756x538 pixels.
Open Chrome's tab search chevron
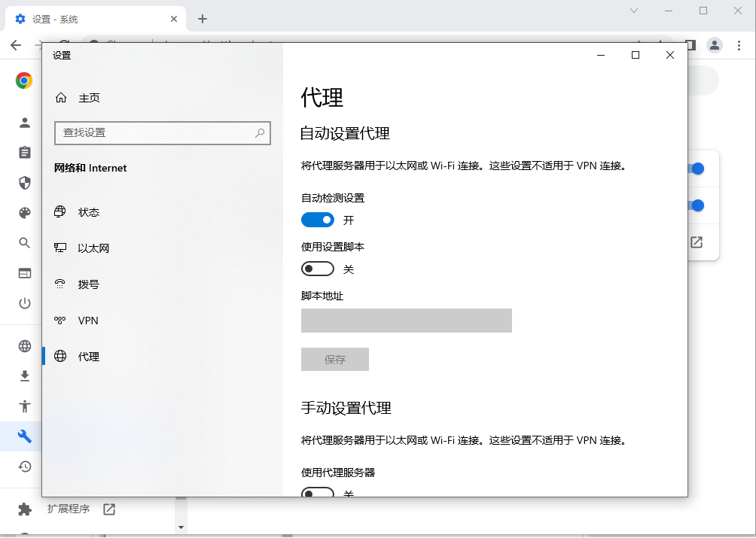634,11
